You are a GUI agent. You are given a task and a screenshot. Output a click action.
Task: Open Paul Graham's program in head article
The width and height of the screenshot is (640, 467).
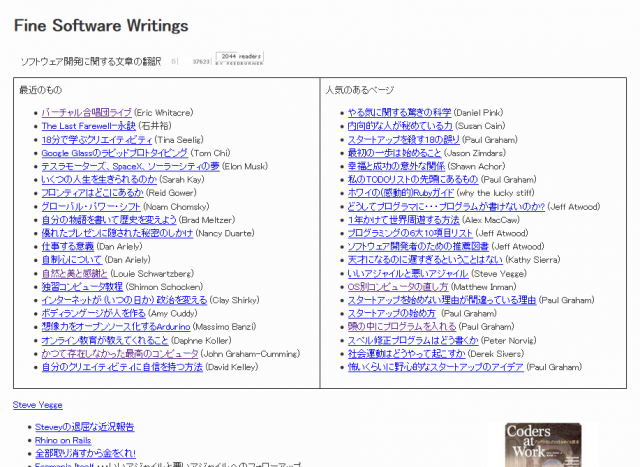(402, 327)
